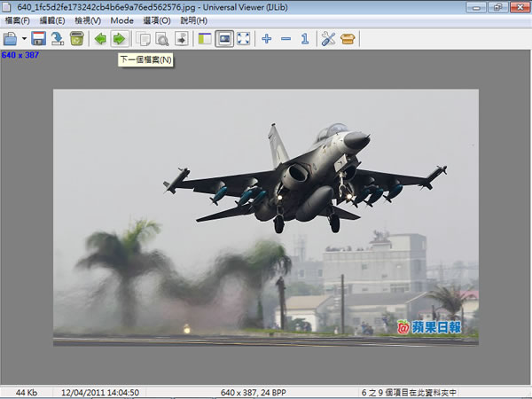The height and width of the screenshot is (399, 532).
Task: Open the Mode menu
Action: (x=121, y=20)
